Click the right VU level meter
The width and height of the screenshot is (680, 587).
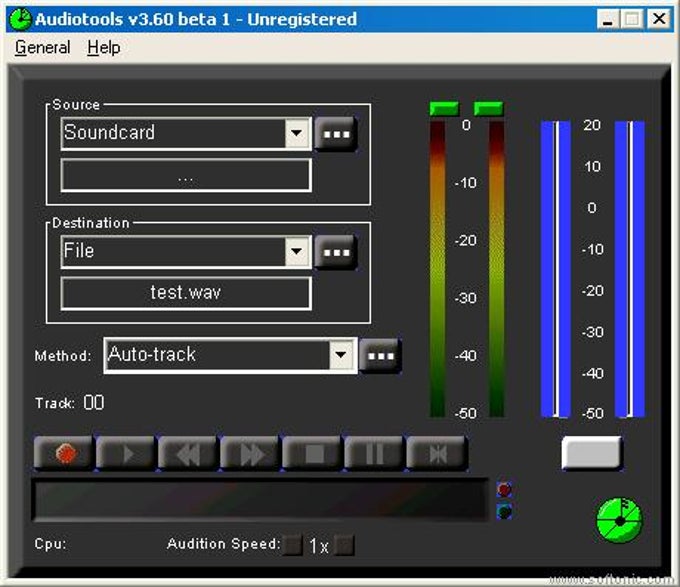497,269
